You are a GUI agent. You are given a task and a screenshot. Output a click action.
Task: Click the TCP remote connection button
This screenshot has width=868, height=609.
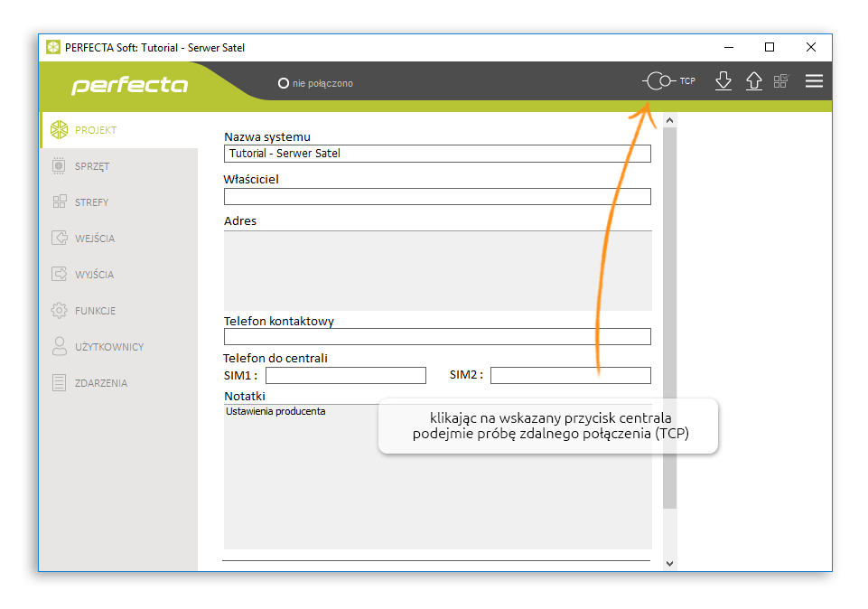pos(668,80)
